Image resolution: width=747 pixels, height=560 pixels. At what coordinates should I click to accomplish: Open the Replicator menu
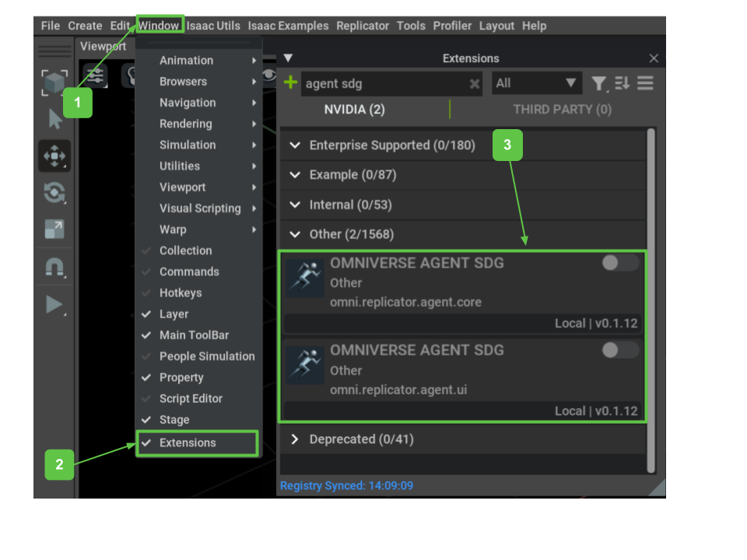(363, 26)
